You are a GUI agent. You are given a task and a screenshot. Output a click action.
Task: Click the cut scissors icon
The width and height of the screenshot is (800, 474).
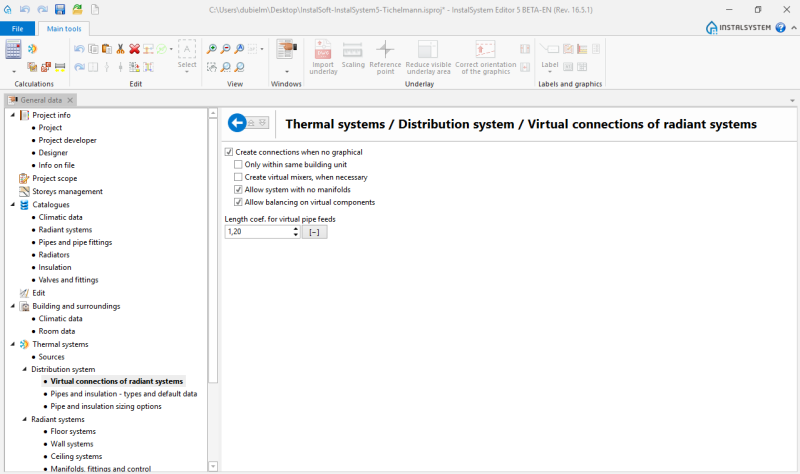120,49
